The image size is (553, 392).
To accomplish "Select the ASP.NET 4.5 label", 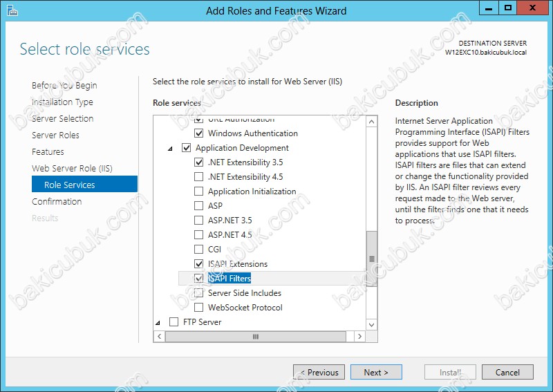I will tap(230, 234).
